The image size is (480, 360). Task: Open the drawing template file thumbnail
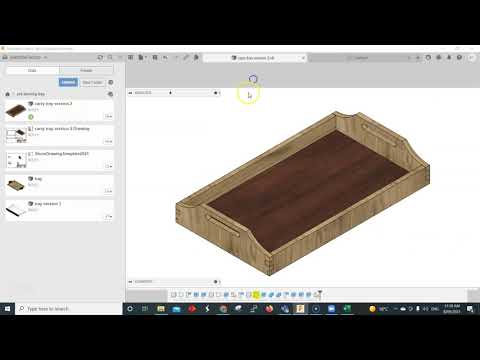[x=16, y=160]
